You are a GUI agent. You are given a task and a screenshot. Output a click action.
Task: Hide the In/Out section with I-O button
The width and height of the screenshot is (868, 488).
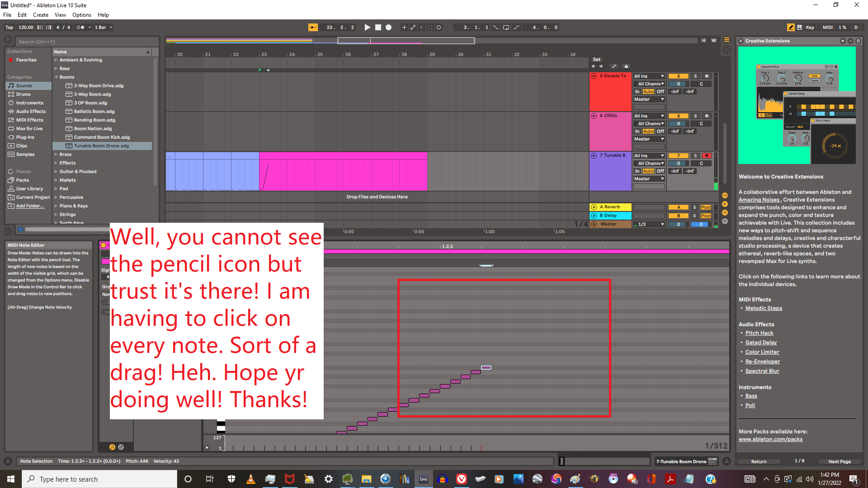725,196
